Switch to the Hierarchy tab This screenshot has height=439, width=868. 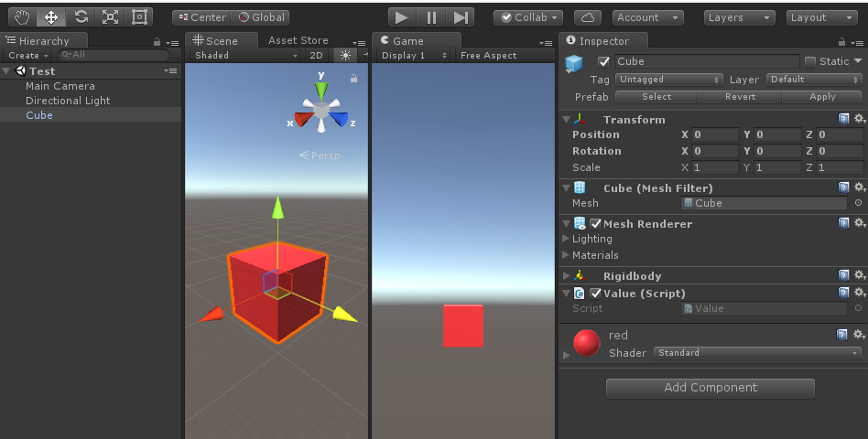coord(43,41)
